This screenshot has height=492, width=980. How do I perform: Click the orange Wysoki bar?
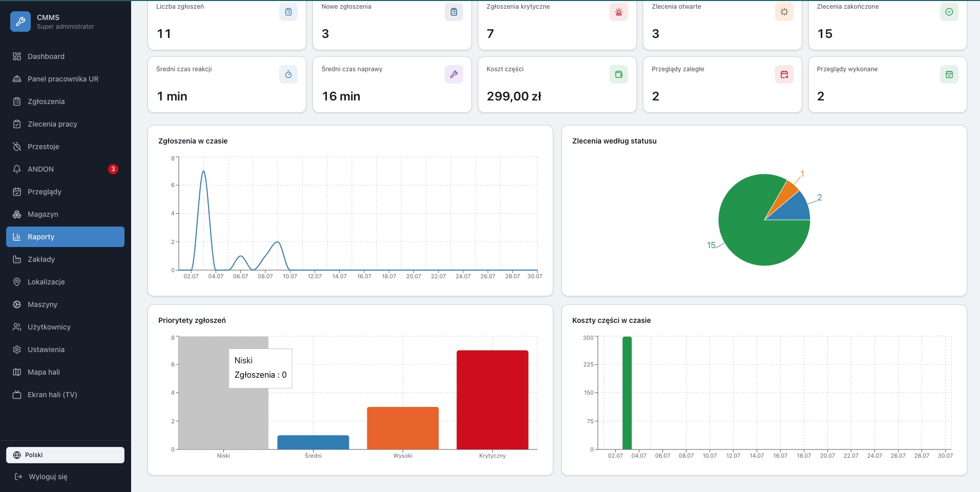click(403, 428)
